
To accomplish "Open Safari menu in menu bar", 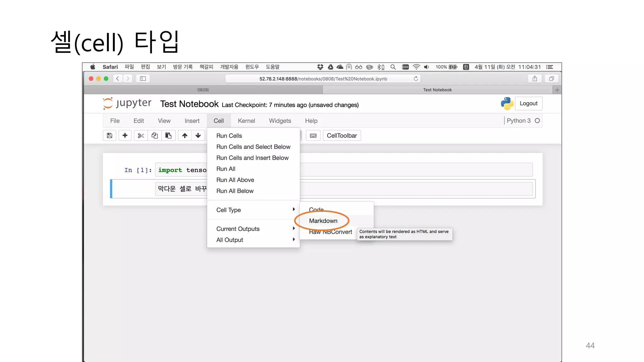I will [x=110, y=67].
